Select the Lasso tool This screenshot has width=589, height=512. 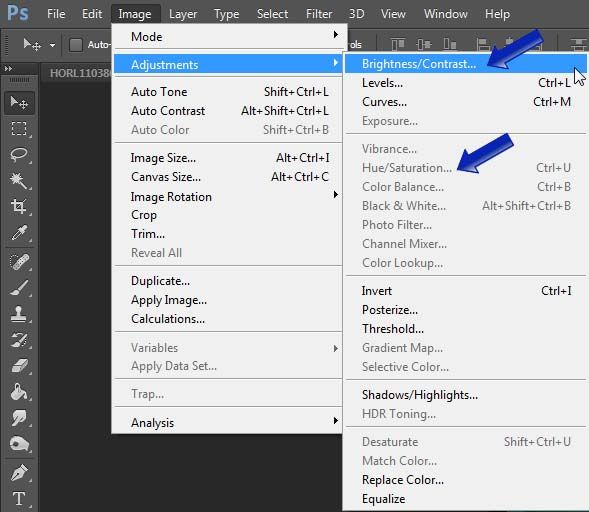pyautogui.click(x=19, y=154)
